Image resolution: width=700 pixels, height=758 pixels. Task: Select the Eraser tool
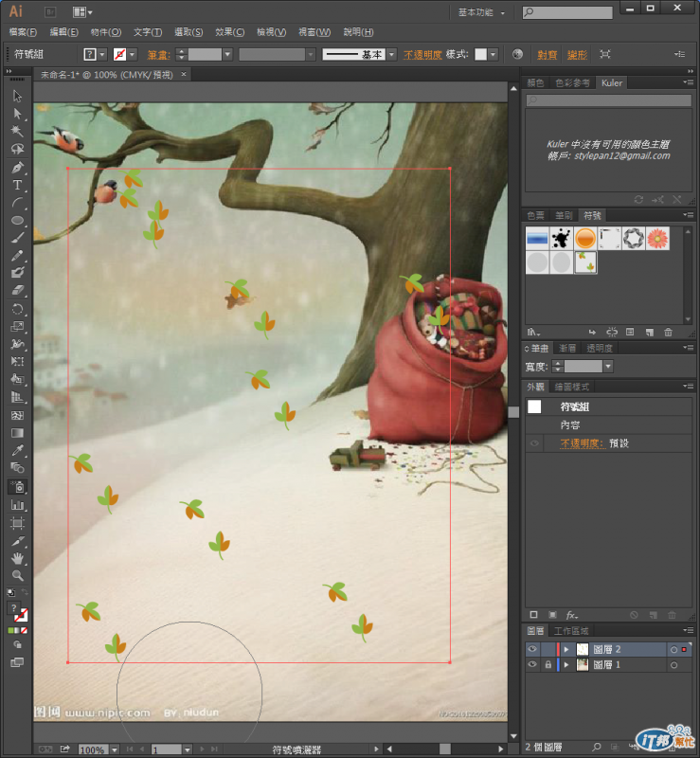(x=17, y=290)
